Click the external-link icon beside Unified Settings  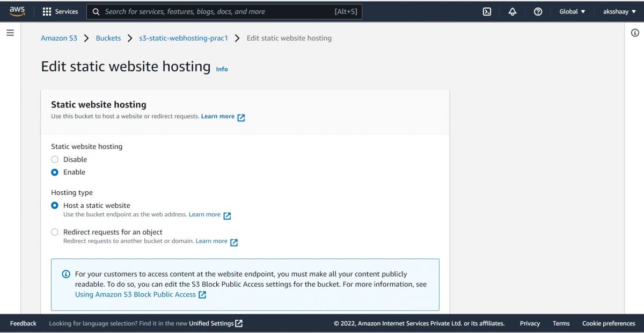point(238,323)
